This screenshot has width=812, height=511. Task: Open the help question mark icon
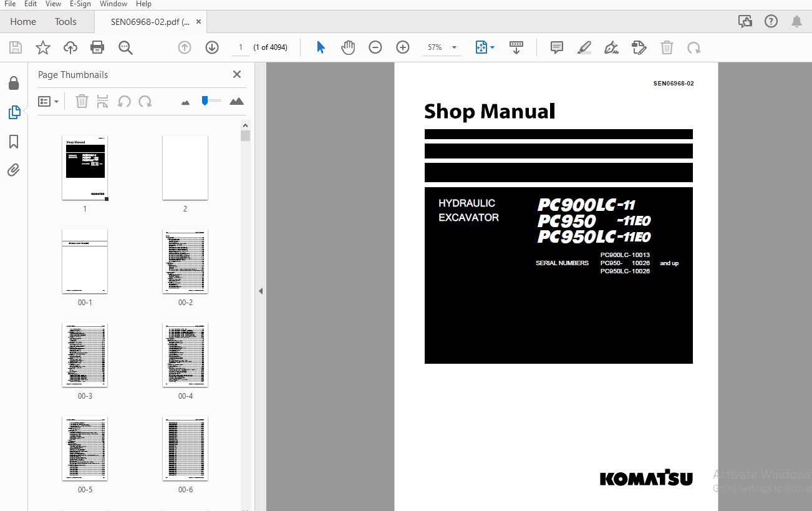(x=771, y=21)
